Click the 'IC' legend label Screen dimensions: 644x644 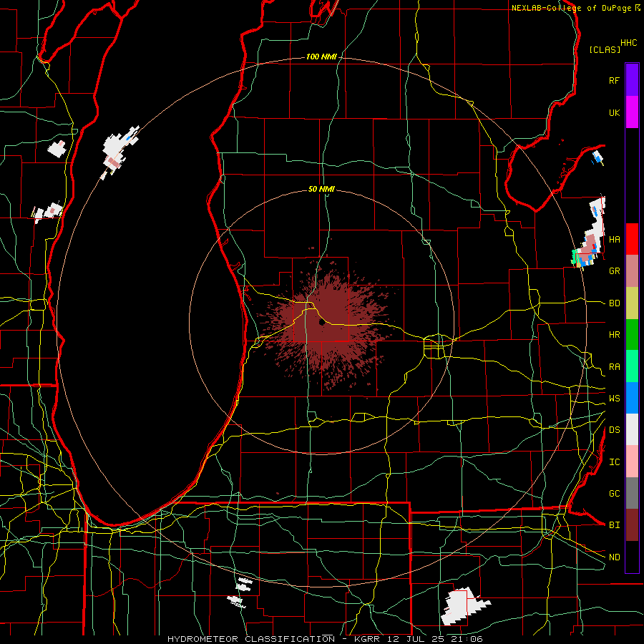pyautogui.click(x=615, y=462)
